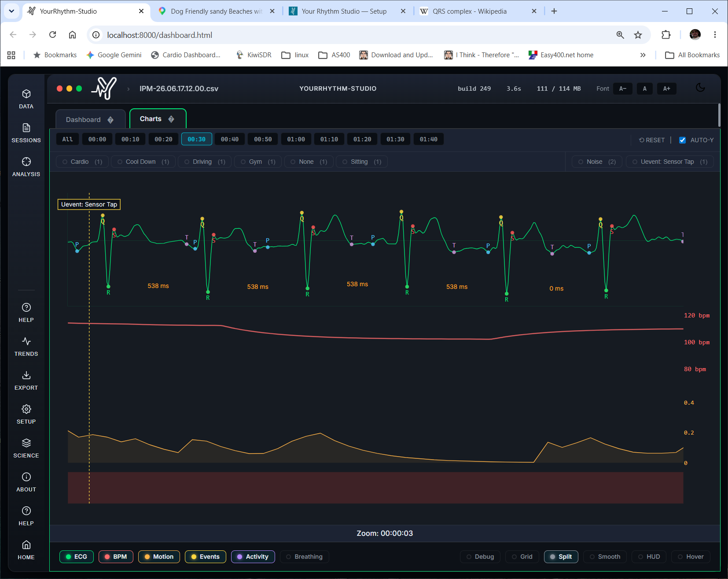Jump to time segment 00:40
The height and width of the screenshot is (579, 728).
pyautogui.click(x=230, y=139)
